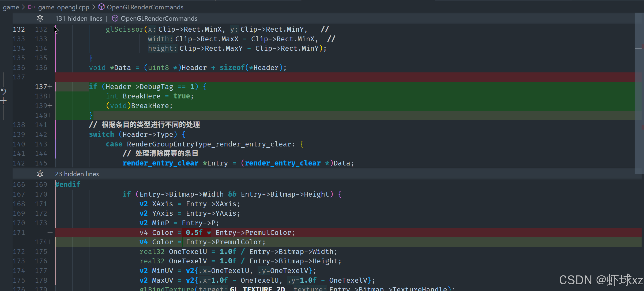This screenshot has width=644, height=291.
Task: Click the plus marker on added line 174
Action: (x=50, y=242)
